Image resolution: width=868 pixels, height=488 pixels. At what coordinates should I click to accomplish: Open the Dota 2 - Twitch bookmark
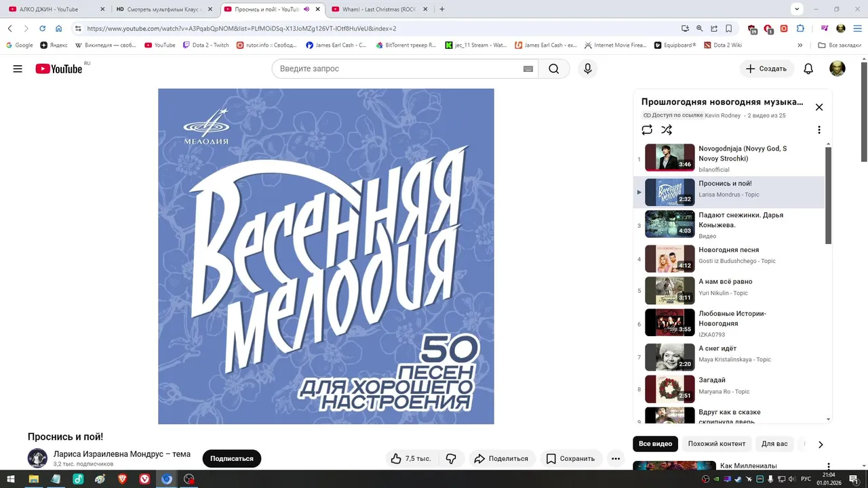[x=206, y=45]
